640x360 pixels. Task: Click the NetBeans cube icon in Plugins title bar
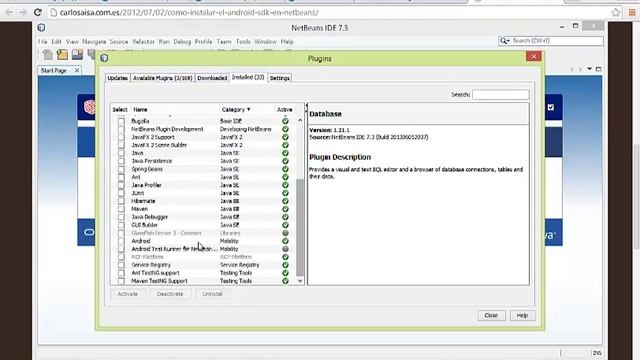click(x=104, y=58)
